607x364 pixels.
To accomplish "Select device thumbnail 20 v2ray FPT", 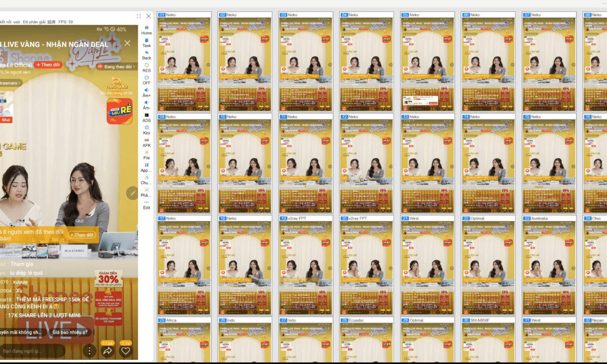I will point(367,265).
